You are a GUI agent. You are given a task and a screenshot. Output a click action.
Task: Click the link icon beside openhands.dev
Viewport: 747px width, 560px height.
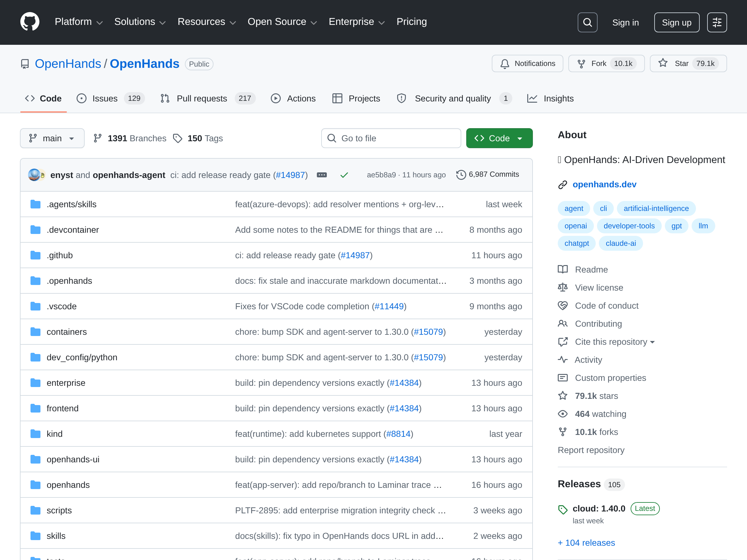coord(563,184)
